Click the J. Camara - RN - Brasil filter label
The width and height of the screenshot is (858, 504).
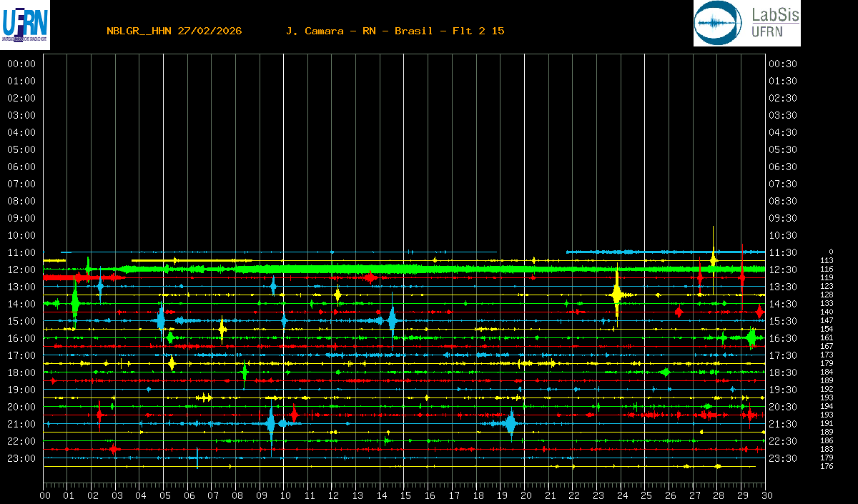click(x=395, y=31)
